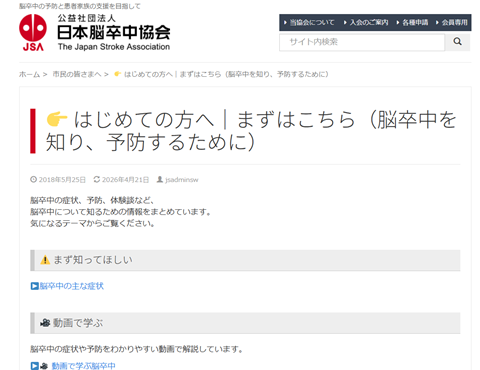This screenshot has height=370, width=480.
Task: Click the pointing hand icon in breadcrumb
Action: point(118,74)
